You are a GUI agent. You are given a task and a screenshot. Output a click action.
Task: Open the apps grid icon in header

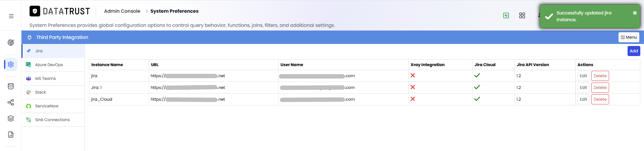tap(522, 15)
